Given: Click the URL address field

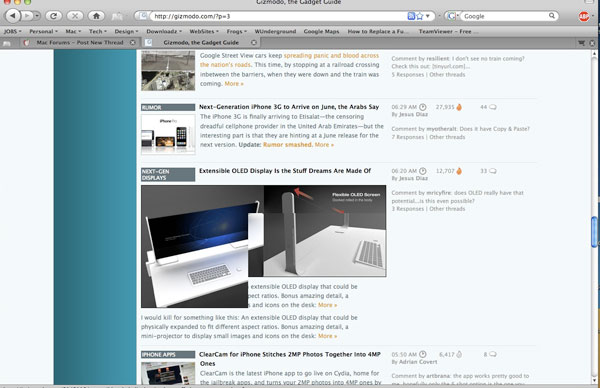Looking at the screenshot, I should point(277,16).
